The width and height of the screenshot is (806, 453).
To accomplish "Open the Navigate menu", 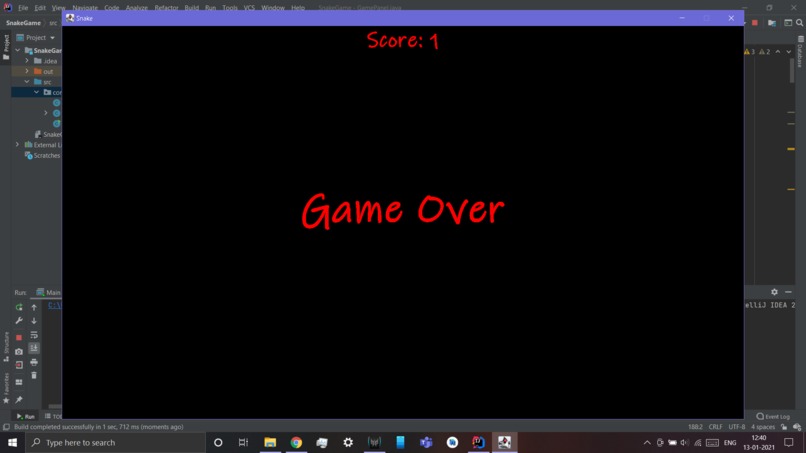I will (x=85, y=8).
